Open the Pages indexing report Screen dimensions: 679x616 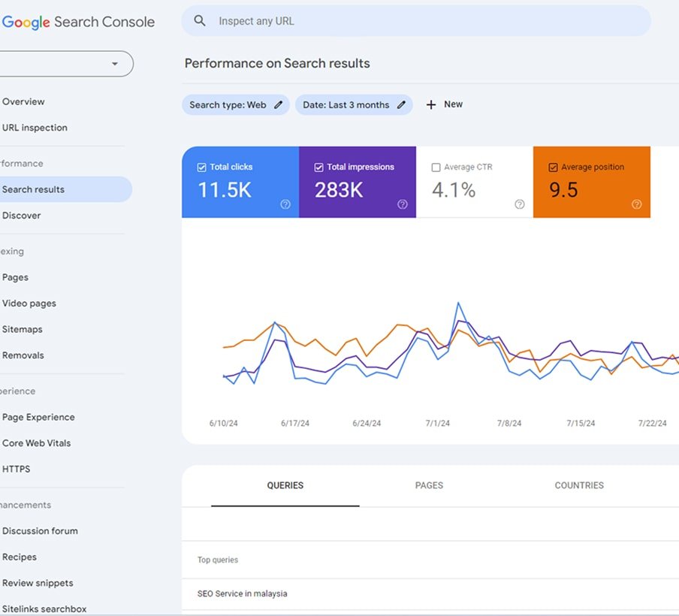click(15, 277)
